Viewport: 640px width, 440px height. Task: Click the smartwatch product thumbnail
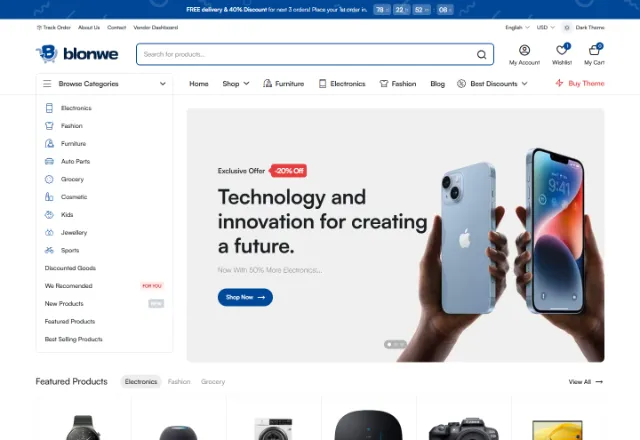click(x=83, y=427)
